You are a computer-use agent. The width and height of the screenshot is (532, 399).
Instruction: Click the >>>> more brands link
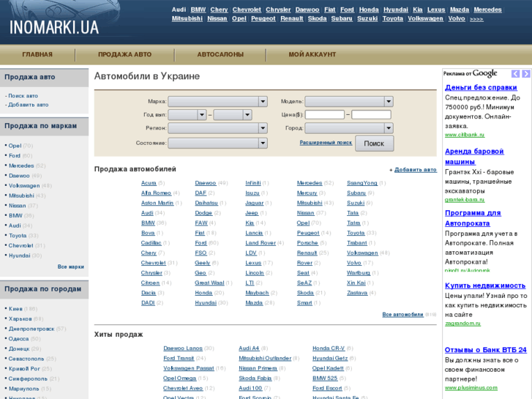(476, 19)
